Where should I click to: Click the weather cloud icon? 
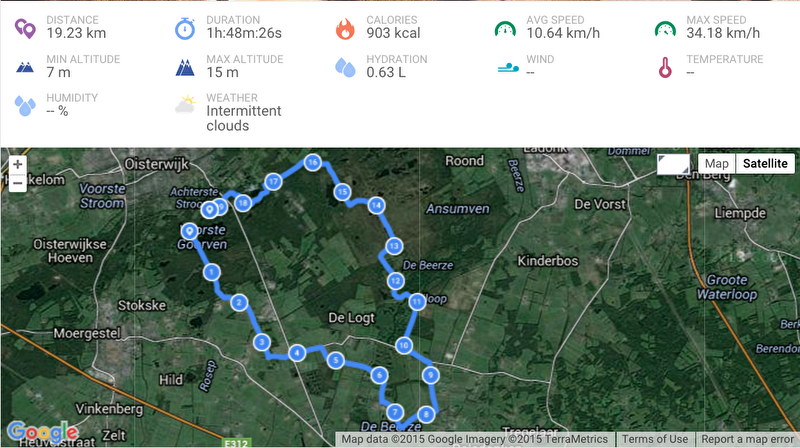point(185,104)
